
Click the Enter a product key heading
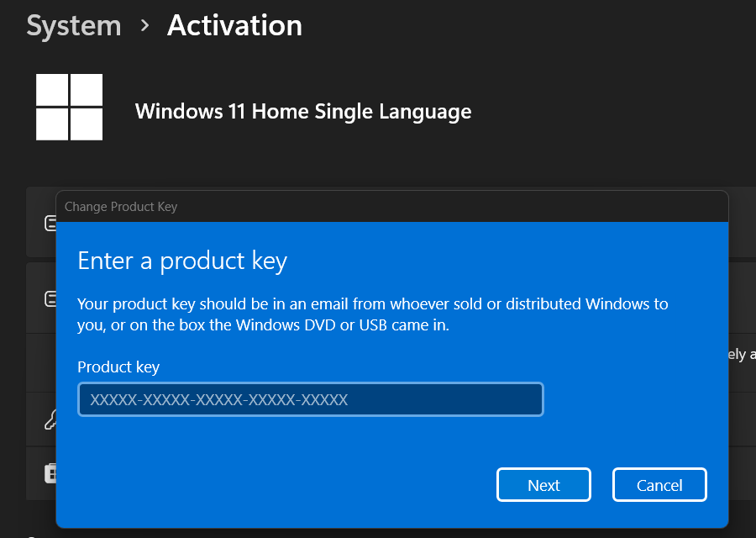point(182,261)
